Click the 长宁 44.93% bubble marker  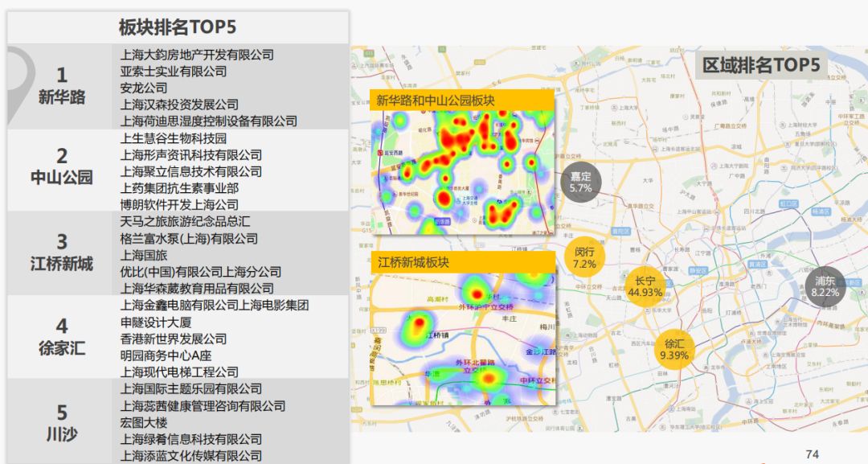(645, 286)
